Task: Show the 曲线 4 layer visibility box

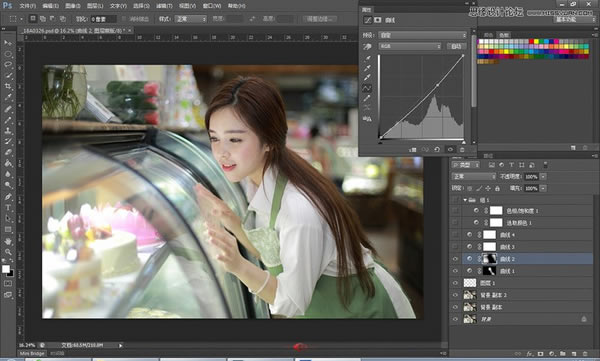Action: tap(455, 235)
